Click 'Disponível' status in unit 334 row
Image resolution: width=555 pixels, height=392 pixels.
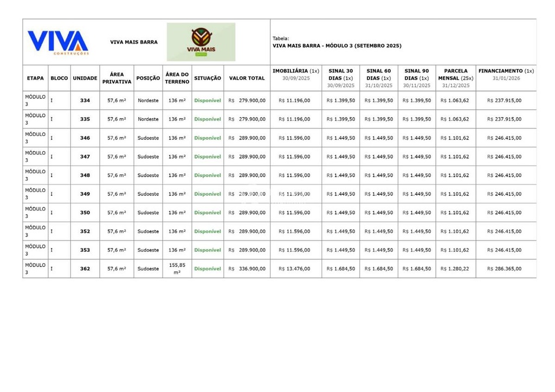208,100
